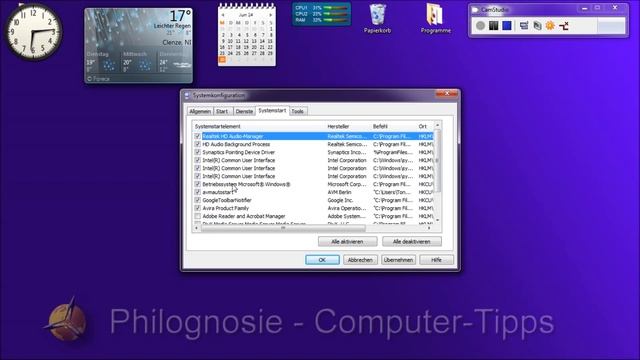Select the Adobe Reader and Acrobat Manager entry

[244, 216]
